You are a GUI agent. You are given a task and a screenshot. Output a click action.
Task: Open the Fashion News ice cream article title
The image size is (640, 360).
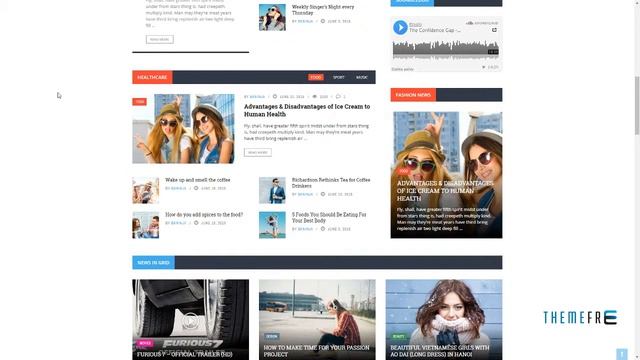445,191
